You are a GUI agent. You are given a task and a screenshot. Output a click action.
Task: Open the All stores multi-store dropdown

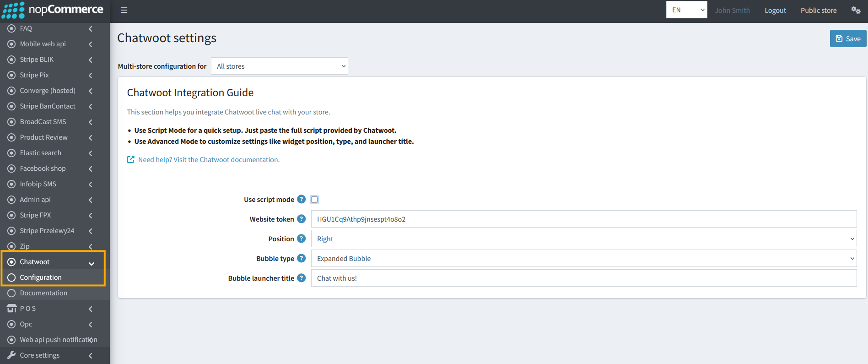(x=280, y=66)
